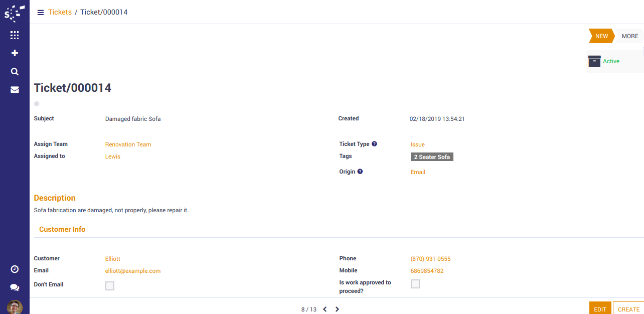
Task: Click the Ticket Type help question icon
Action: [374, 144]
